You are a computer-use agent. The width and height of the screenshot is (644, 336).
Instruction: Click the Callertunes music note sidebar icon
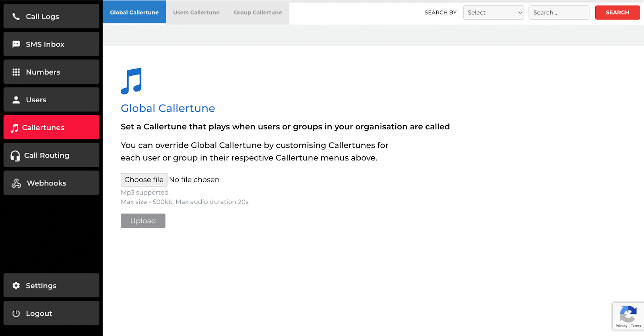(x=14, y=128)
